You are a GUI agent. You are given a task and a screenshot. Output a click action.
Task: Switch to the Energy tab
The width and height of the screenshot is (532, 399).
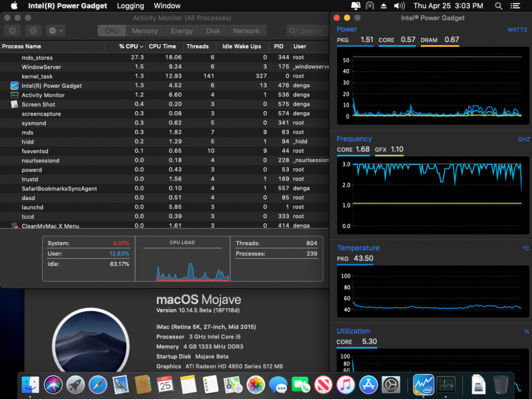(x=182, y=31)
